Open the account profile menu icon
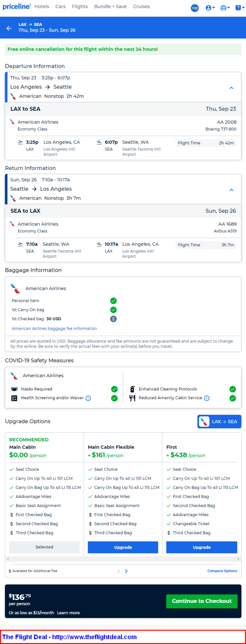Viewport: 246px width, 644px height. click(210, 8)
